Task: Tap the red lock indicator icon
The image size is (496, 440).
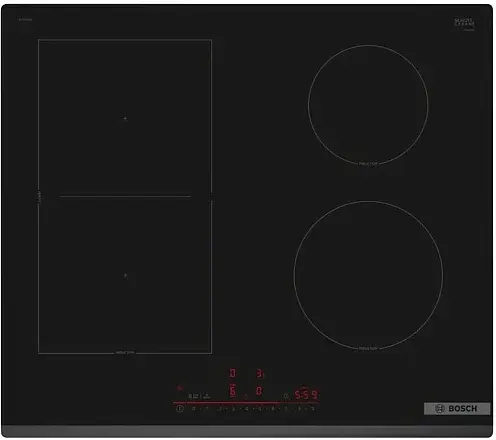Action: pos(180,388)
